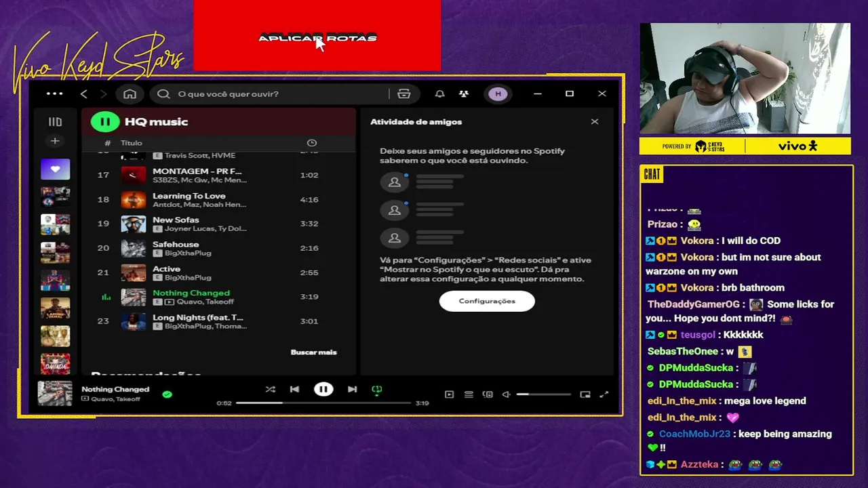
Task: Create a playlist with the plus button
Action: coord(55,141)
